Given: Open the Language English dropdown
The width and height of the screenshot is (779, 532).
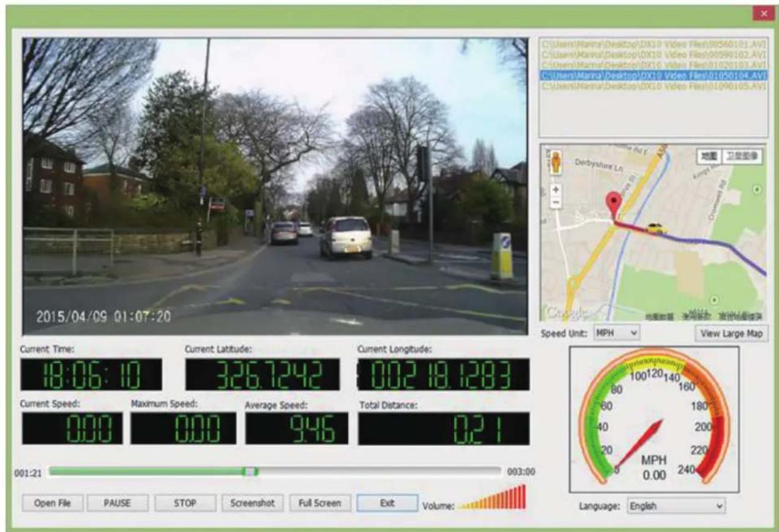Looking at the screenshot, I should 676,506.
